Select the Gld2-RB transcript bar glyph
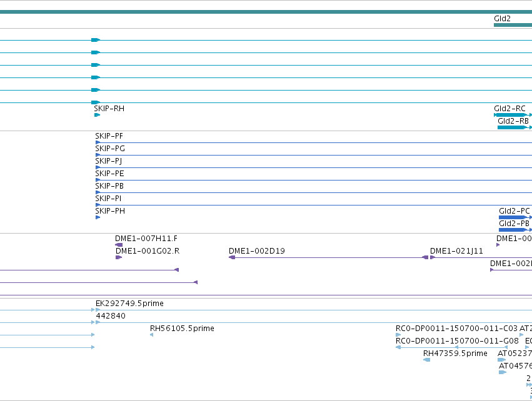This screenshot has height=401, width=532. pos(514,127)
